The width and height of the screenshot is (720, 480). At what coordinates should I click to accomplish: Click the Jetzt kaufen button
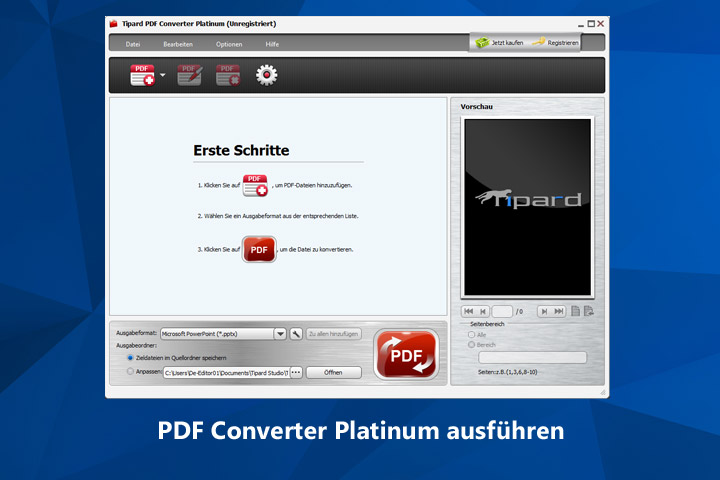click(500, 43)
